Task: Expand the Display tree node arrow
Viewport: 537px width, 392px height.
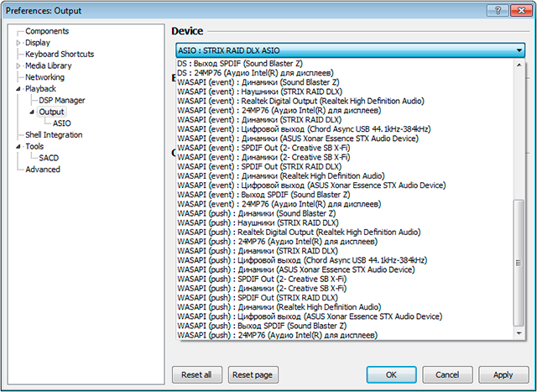Action: pyautogui.click(x=18, y=43)
